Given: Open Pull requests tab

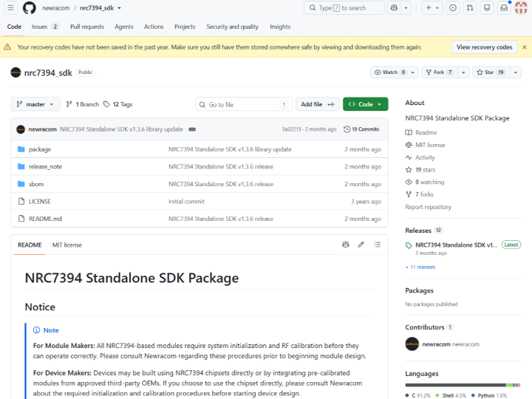Looking at the screenshot, I should [87, 27].
